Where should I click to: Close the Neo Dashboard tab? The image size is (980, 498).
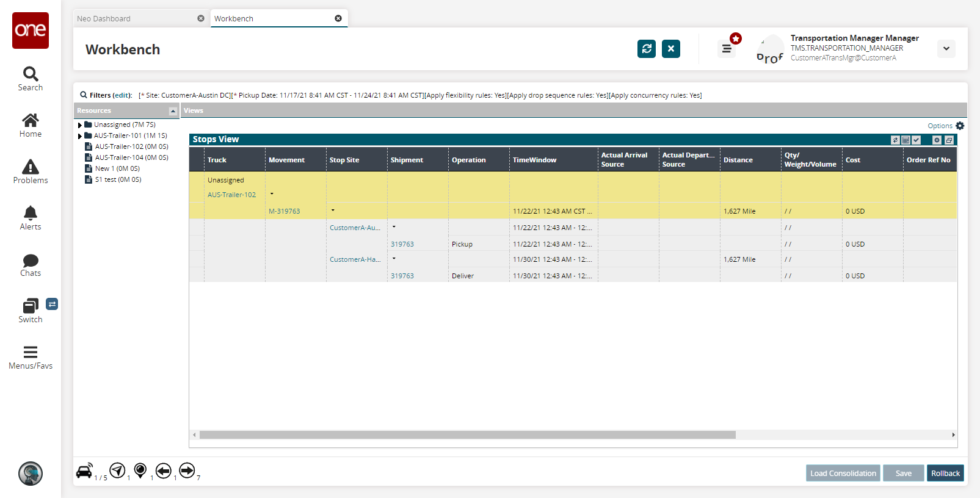click(x=201, y=18)
